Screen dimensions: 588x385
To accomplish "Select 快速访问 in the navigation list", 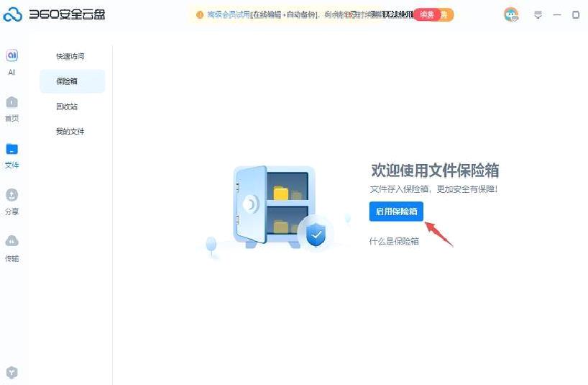I will coord(70,56).
